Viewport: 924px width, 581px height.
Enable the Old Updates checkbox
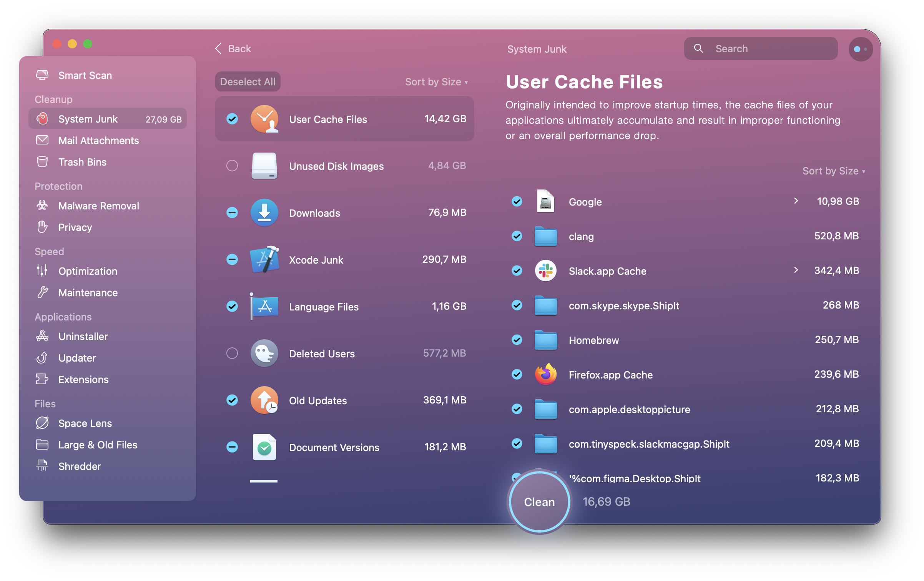click(x=232, y=400)
